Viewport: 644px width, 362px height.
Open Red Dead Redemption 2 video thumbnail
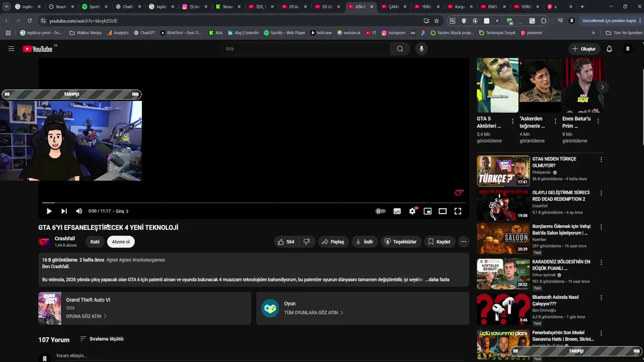(503, 205)
